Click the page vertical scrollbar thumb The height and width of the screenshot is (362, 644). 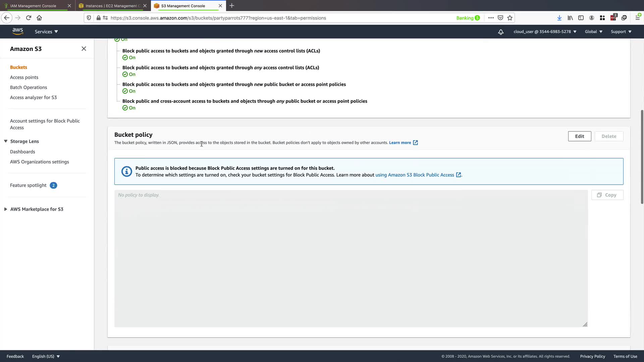(x=642, y=157)
